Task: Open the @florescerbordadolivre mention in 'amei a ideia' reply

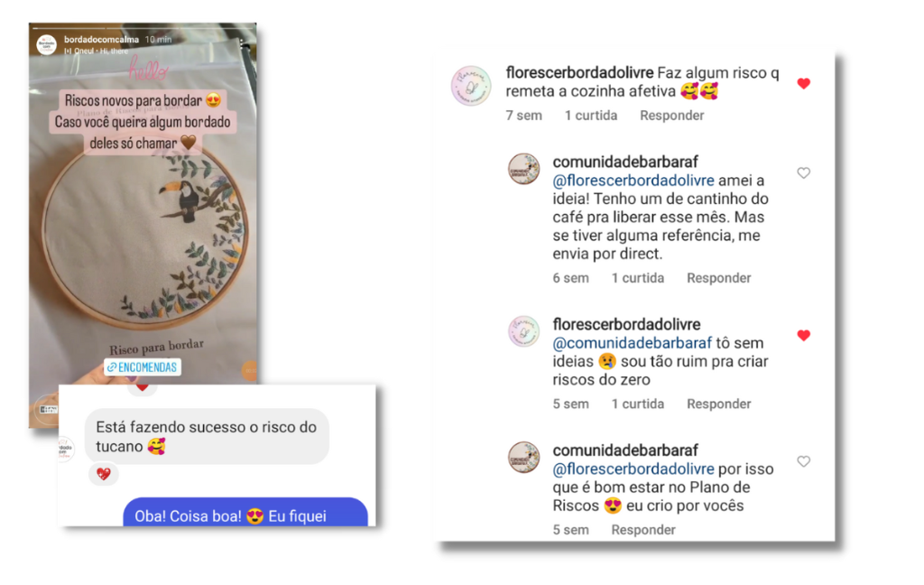Action: pyautogui.click(x=633, y=181)
